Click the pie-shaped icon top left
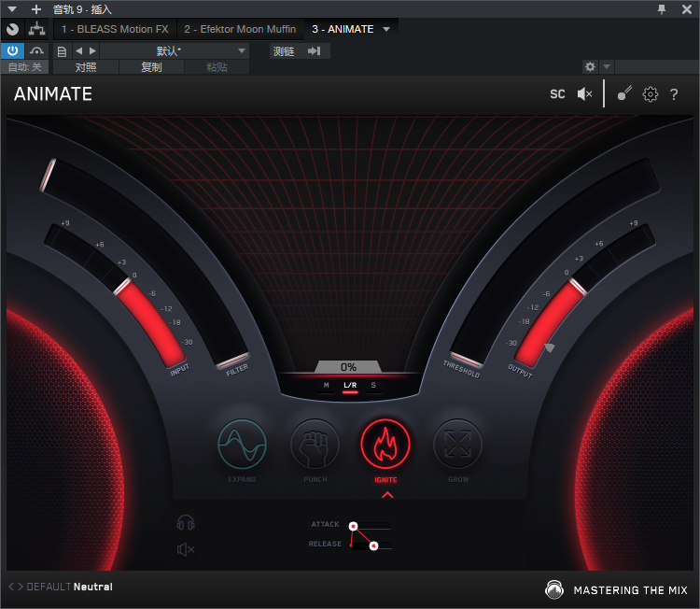 coord(12,30)
